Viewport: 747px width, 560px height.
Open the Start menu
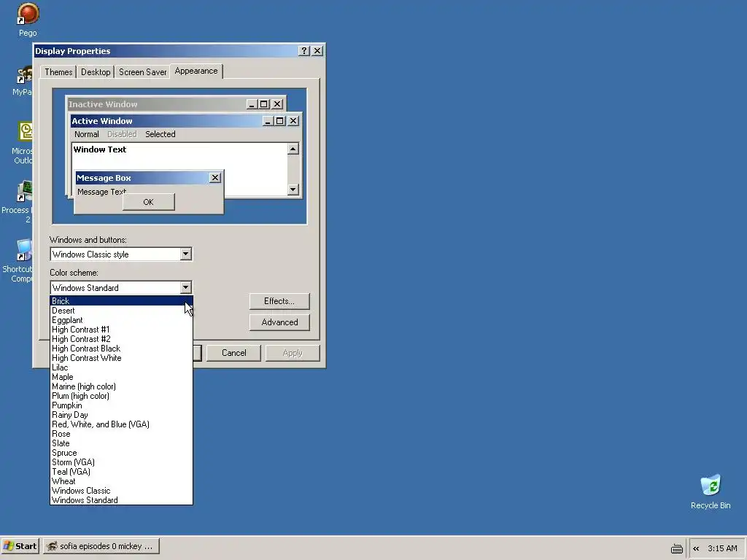(x=20, y=546)
